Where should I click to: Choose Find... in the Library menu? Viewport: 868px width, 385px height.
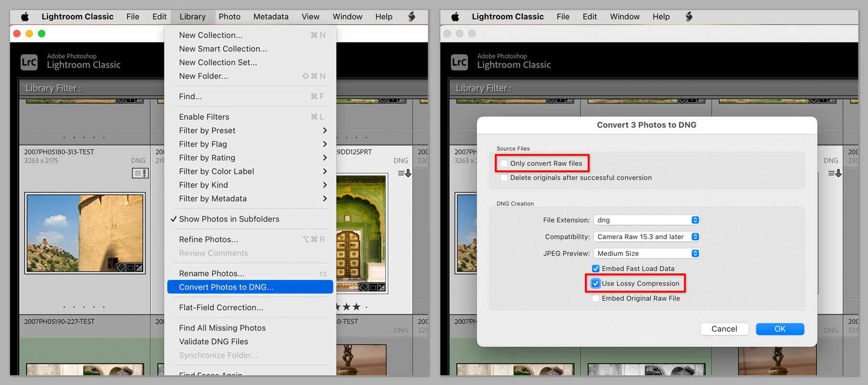point(250,96)
